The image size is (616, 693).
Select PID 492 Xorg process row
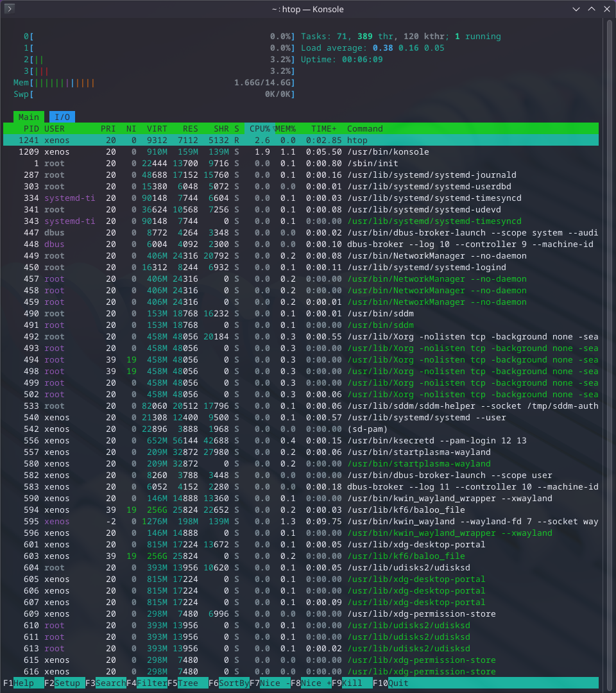click(x=301, y=336)
